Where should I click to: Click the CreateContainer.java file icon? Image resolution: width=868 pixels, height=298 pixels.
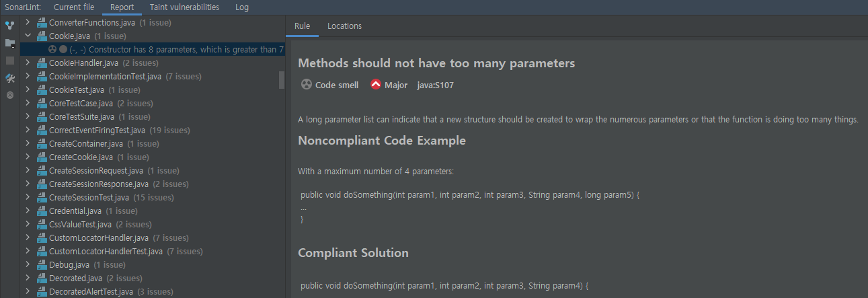42,143
